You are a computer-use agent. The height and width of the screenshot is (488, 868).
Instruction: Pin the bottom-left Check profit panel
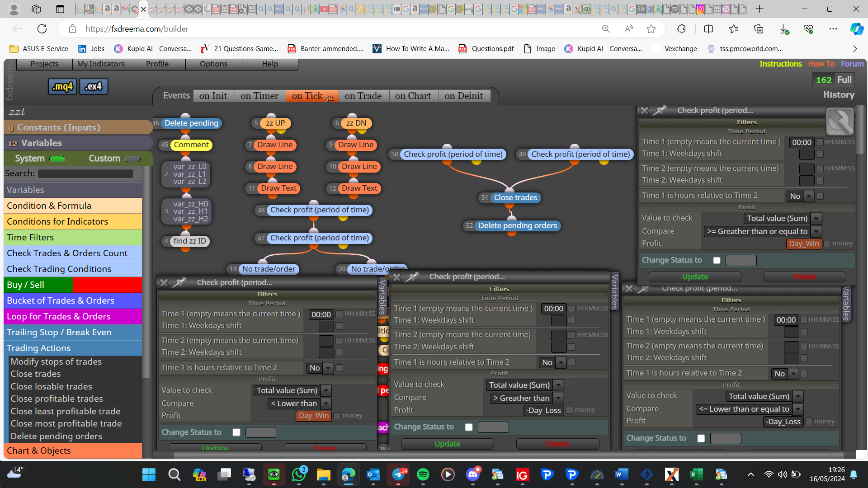coord(179,282)
